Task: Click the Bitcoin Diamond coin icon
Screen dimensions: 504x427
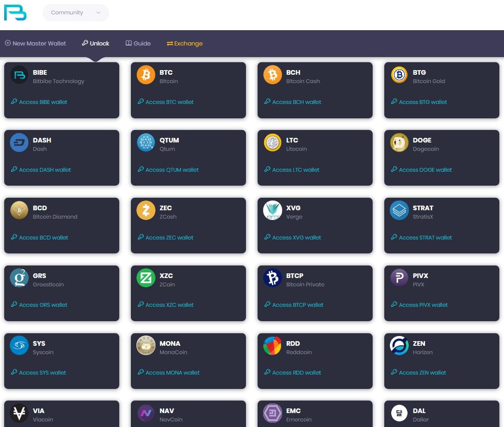Action: [19, 210]
